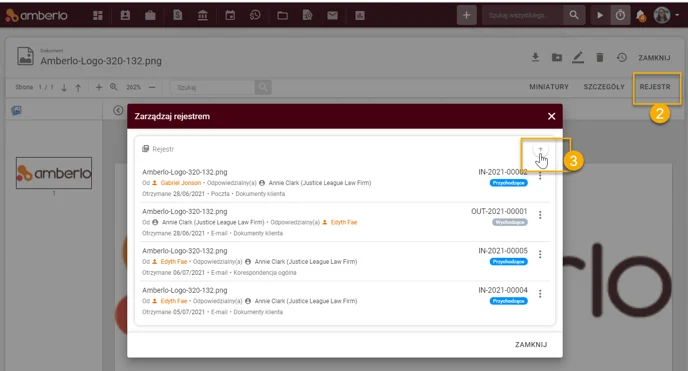Open the bank building icon in navigation
The image size is (688, 371).
(x=203, y=15)
